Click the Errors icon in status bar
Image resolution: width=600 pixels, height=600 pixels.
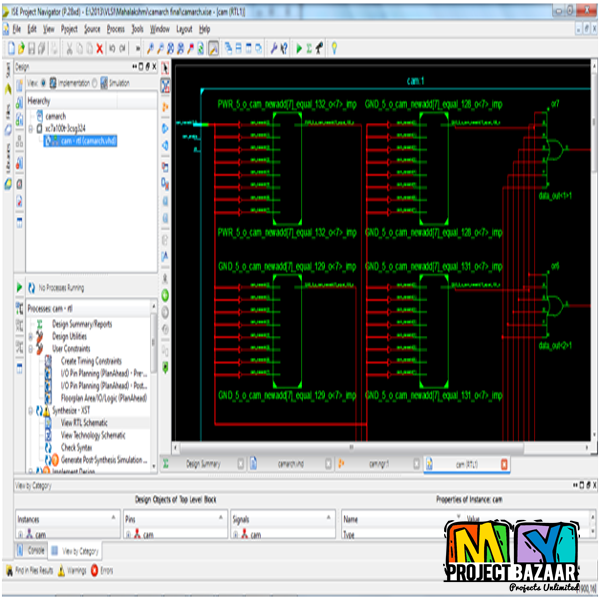pos(95,570)
